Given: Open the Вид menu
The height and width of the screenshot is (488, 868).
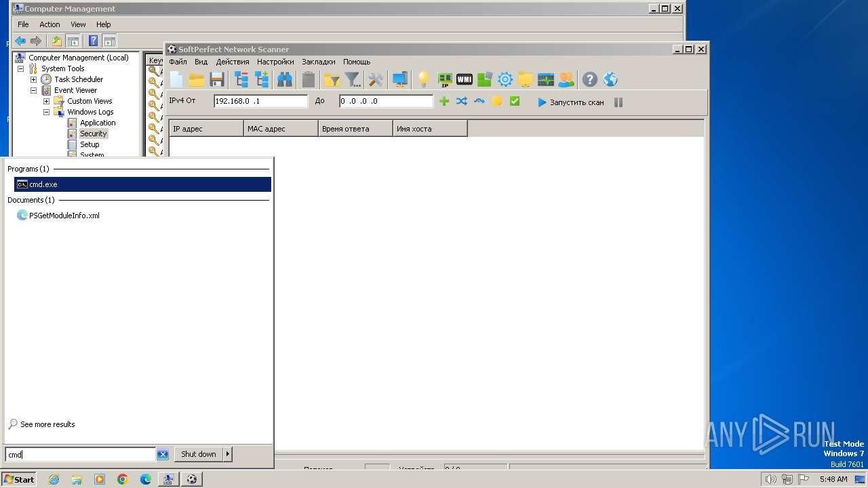Looking at the screenshot, I should click(201, 62).
